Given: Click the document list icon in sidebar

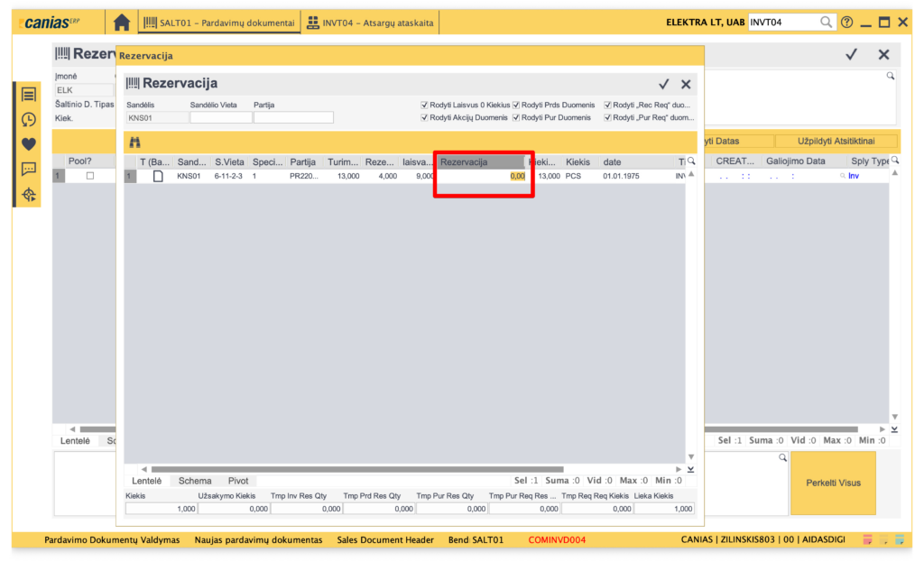Looking at the screenshot, I should point(29,95).
